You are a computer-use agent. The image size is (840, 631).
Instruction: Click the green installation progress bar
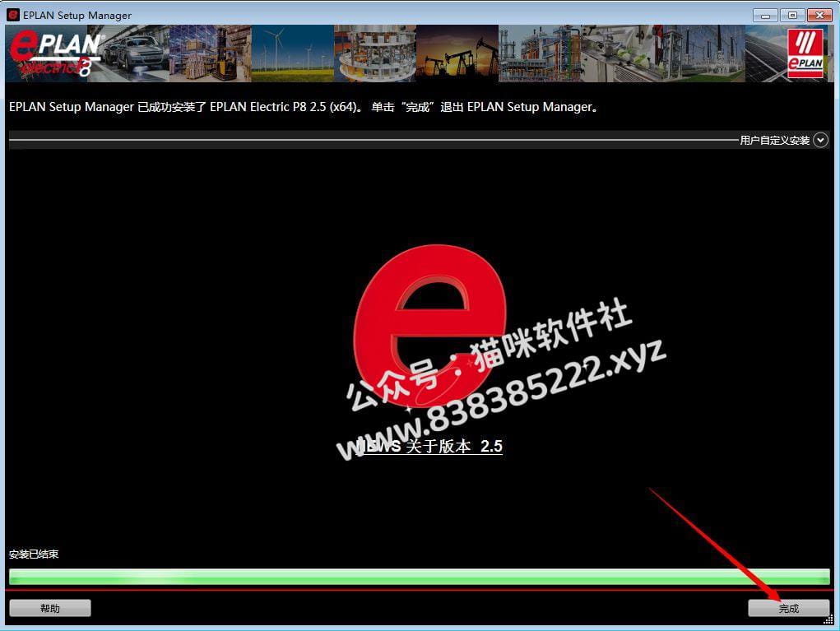coord(420,577)
